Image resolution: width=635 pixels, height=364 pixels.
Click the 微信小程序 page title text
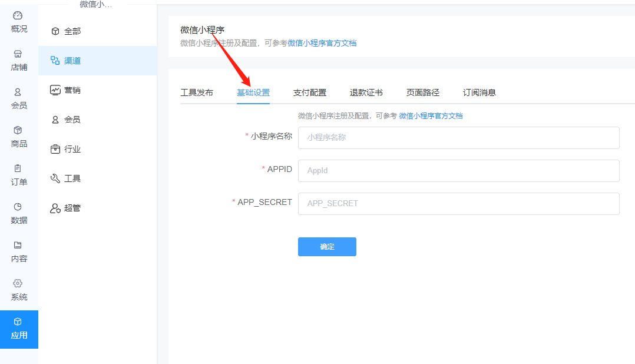pyautogui.click(x=203, y=30)
